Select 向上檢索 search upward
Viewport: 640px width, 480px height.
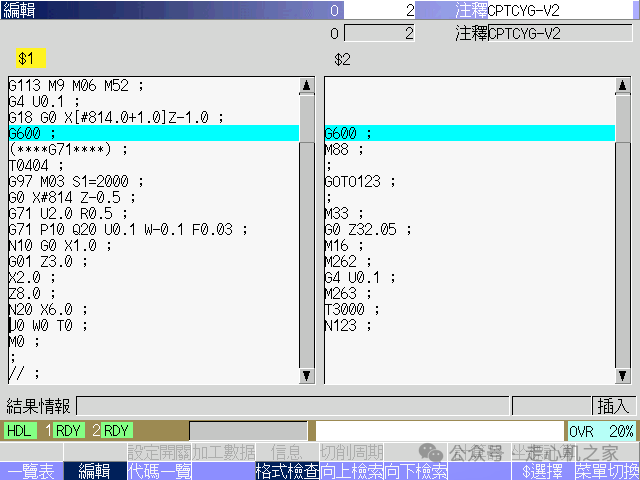pyautogui.click(x=351, y=471)
